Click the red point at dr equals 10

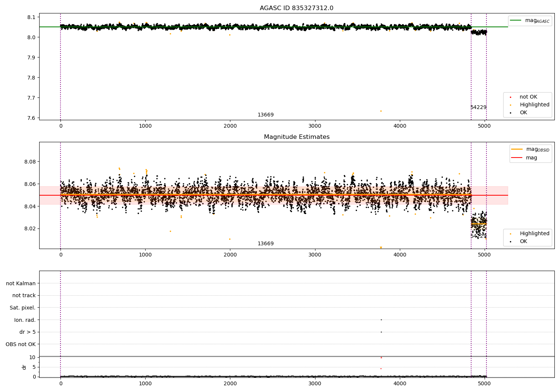pyautogui.click(x=381, y=358)
